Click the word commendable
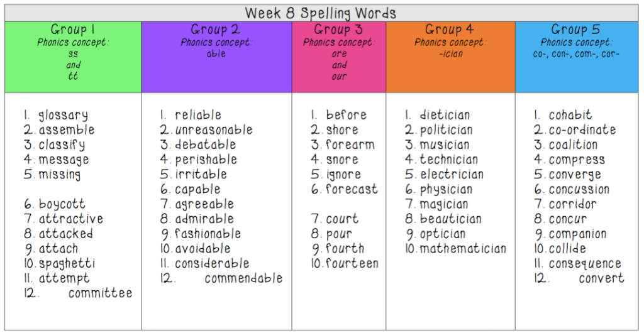 pyautogui.click(x=243, y=278)
